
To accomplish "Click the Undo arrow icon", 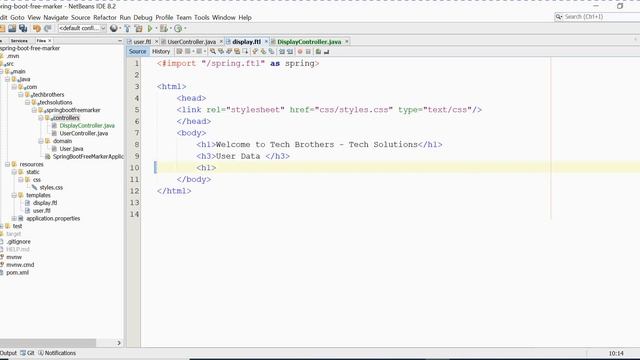I will point(37,28).
